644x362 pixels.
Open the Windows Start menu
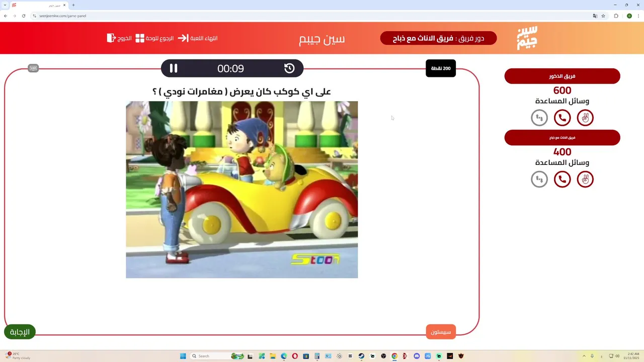[183, 356]
